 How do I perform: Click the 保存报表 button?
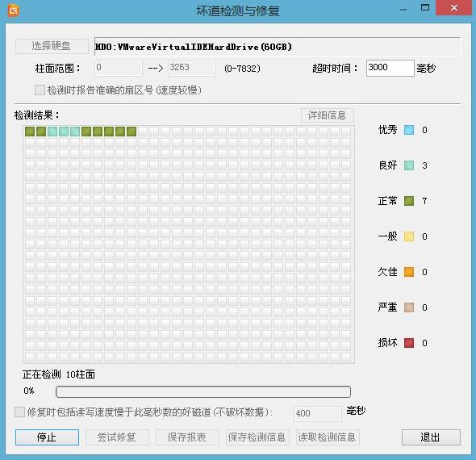tap(187, 437)
